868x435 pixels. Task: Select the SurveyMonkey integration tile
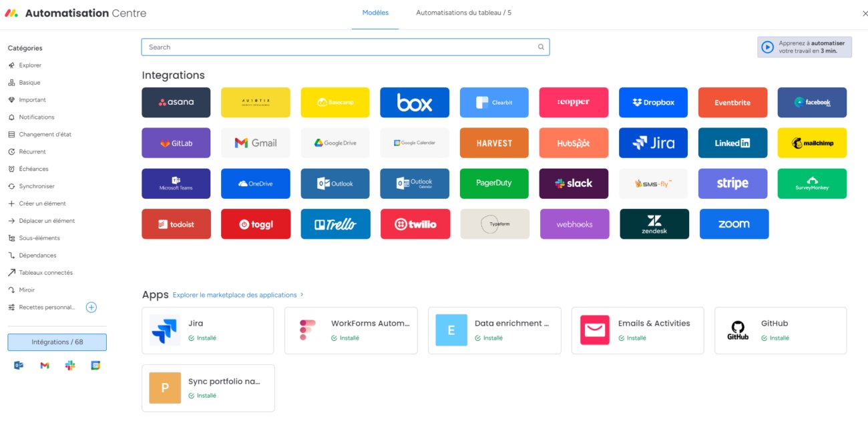pyautogui.click(x=812, y=183)
